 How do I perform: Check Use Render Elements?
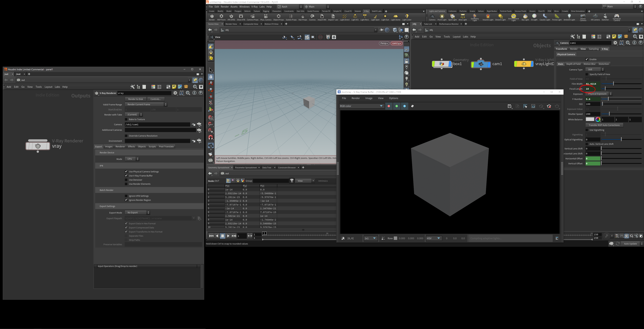click(126, 184)
